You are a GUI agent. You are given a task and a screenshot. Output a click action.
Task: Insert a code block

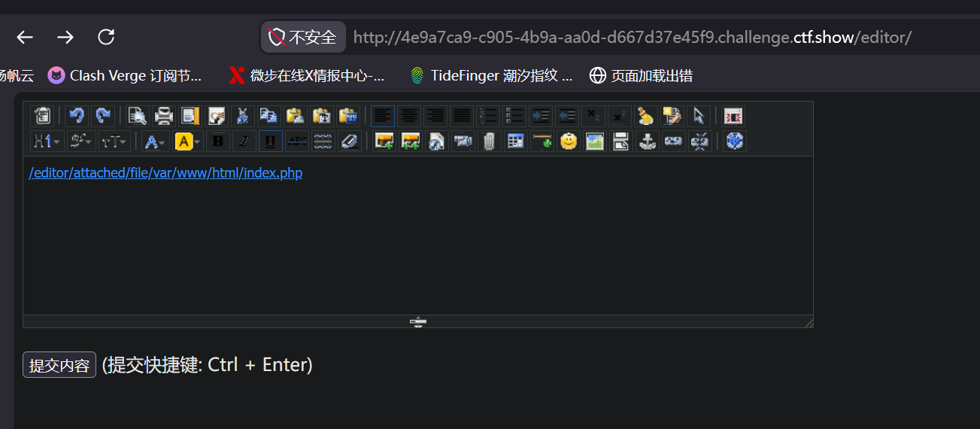pos(217,116)
